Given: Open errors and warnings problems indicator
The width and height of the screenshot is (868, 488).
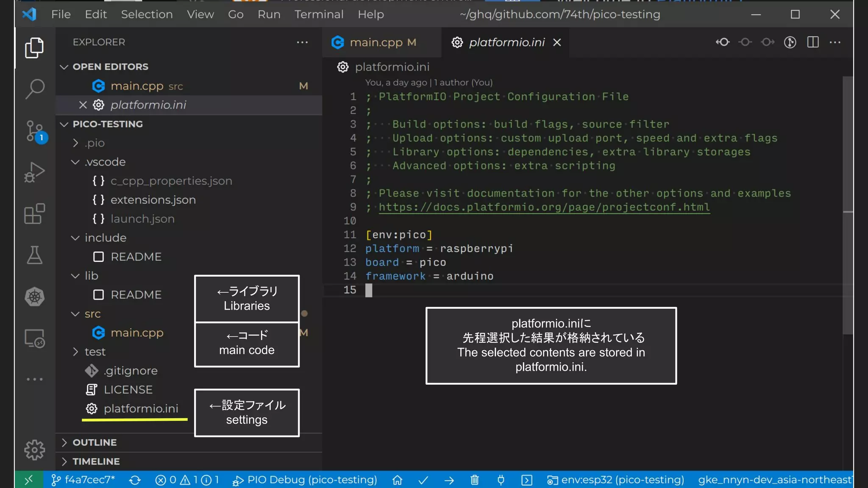Looking at the screenshot, I should click(187, 480).
